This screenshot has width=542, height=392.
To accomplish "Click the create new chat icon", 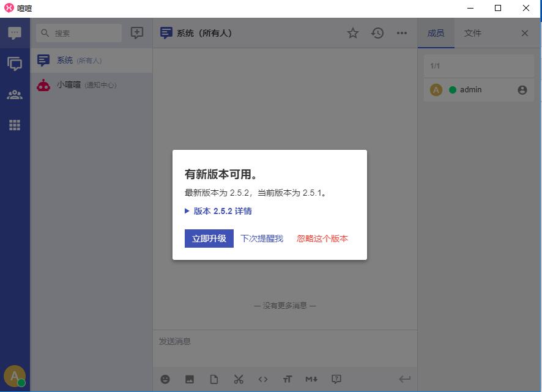I will (137, 33).
